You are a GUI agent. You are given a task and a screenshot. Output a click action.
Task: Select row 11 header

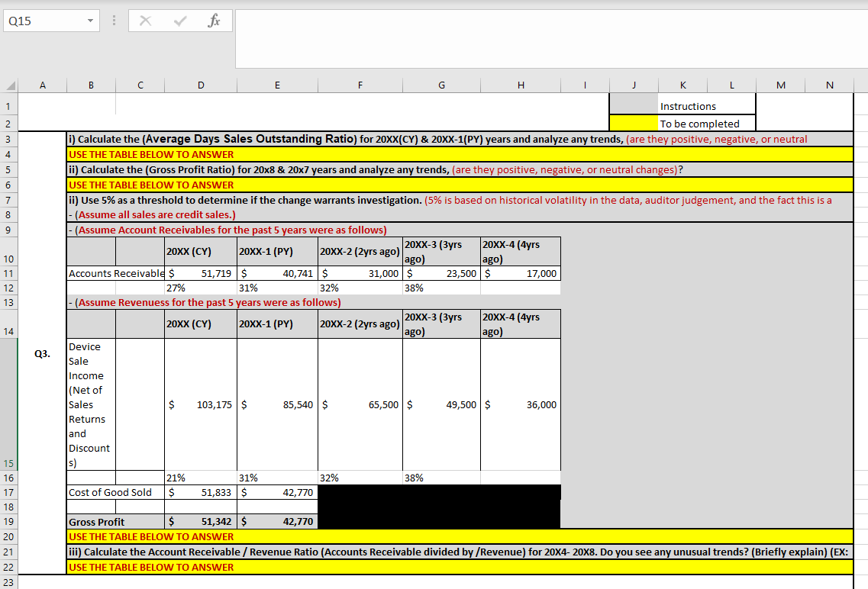point(9,273)
